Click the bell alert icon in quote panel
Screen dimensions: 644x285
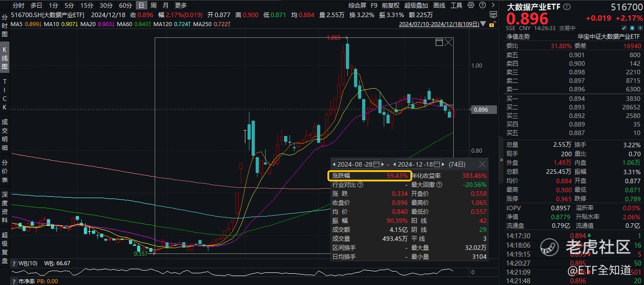[632, 28]
